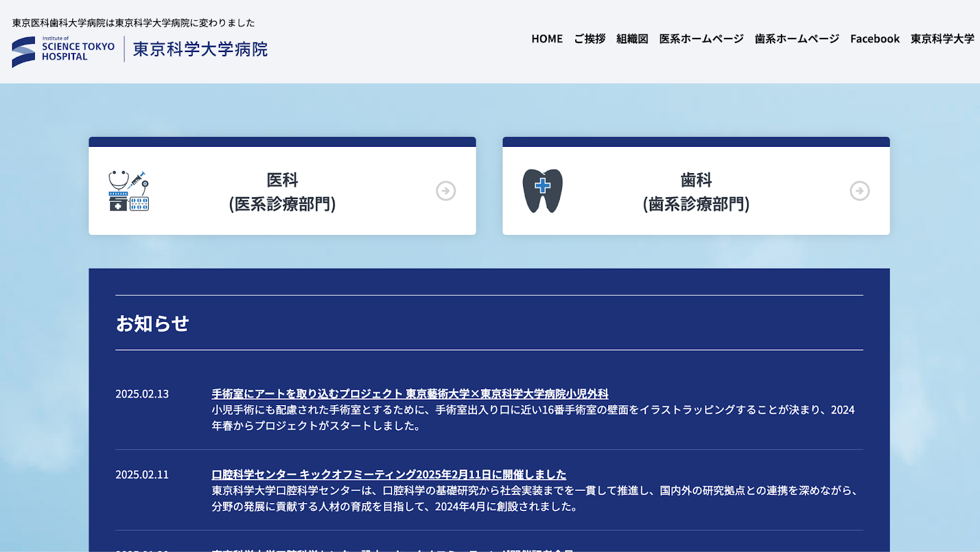Go to 歯系ホームページ in navigation
The image size is (980, 552).
(x=797, y=39)
